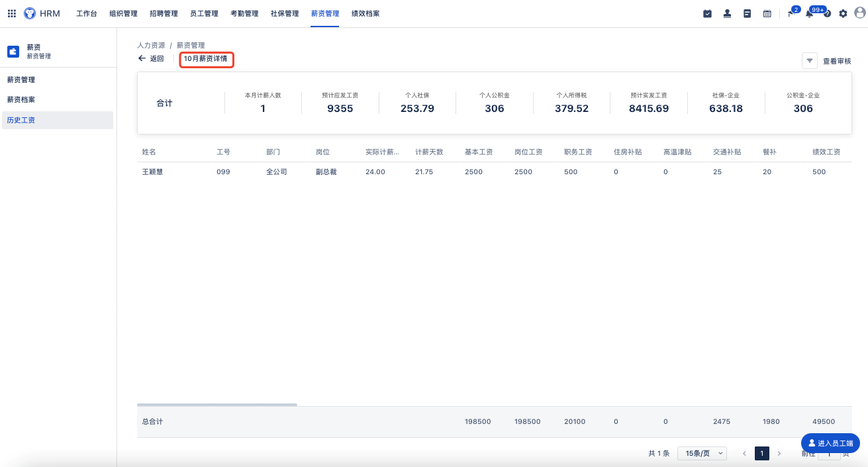This screenshot has width=868, height=467.
Task: Select page 1 in pagination
Action: coord(762,454)
